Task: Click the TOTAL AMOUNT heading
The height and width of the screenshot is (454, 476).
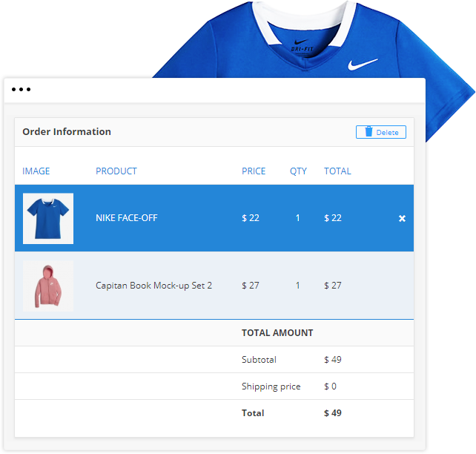Action: point(277,333)
